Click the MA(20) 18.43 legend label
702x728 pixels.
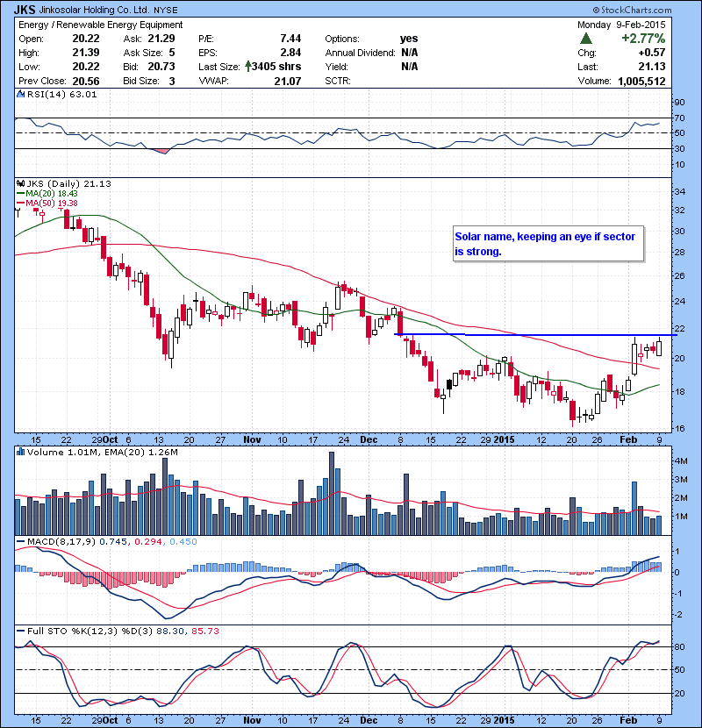(x=52, y=194)
